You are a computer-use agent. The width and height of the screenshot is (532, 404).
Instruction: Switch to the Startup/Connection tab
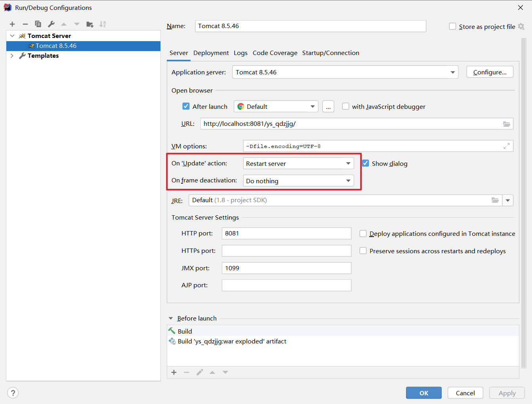coord(331,53)
